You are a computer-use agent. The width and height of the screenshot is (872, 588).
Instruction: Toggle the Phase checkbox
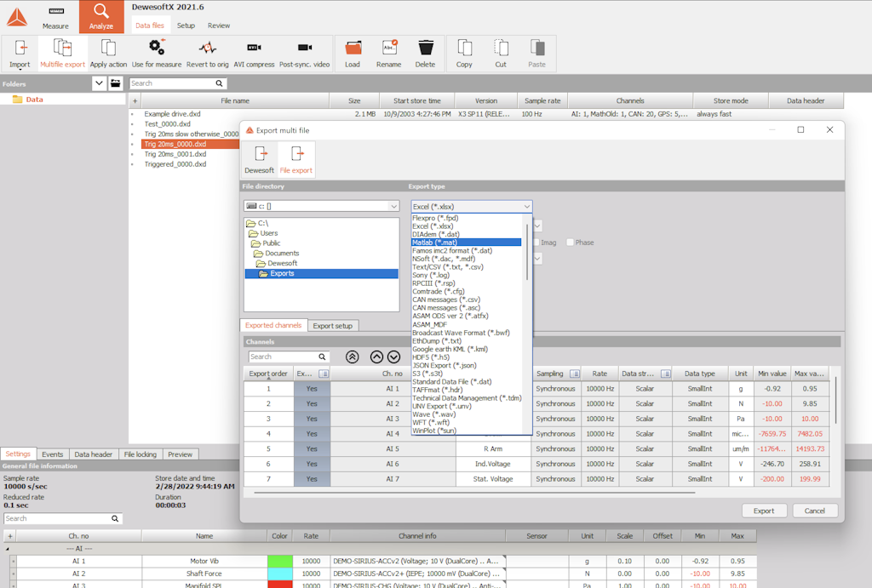[570, 243]
